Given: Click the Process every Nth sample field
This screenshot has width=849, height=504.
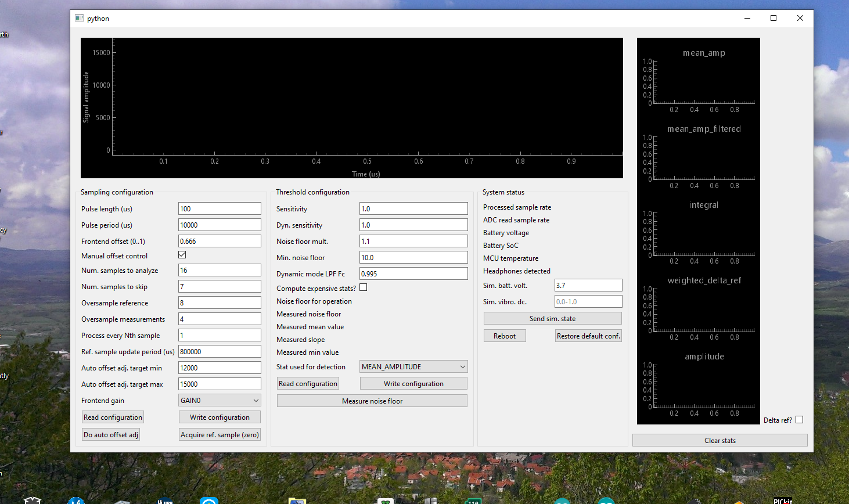Looking at the screenshot, I should click(x=220, y=335).
